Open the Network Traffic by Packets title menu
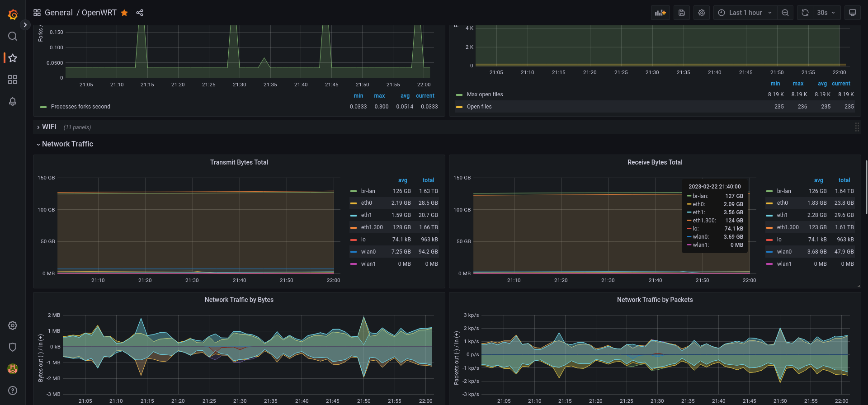The image size is (868, 405). coord(655,300)
